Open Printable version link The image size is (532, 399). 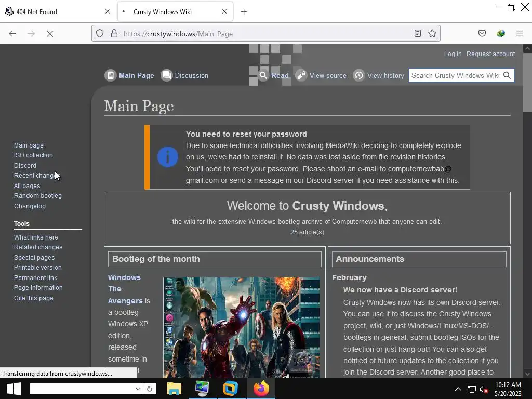37,268
